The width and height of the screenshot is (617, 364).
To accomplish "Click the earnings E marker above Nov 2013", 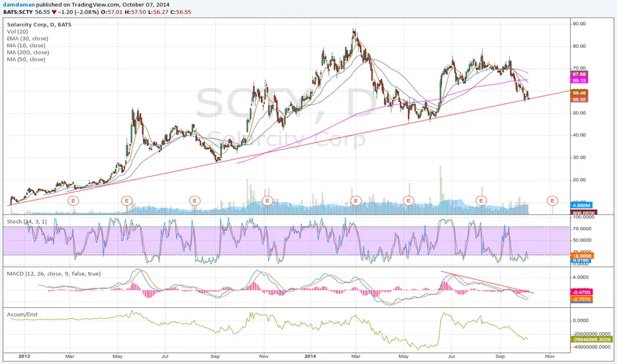I will 267,201.
